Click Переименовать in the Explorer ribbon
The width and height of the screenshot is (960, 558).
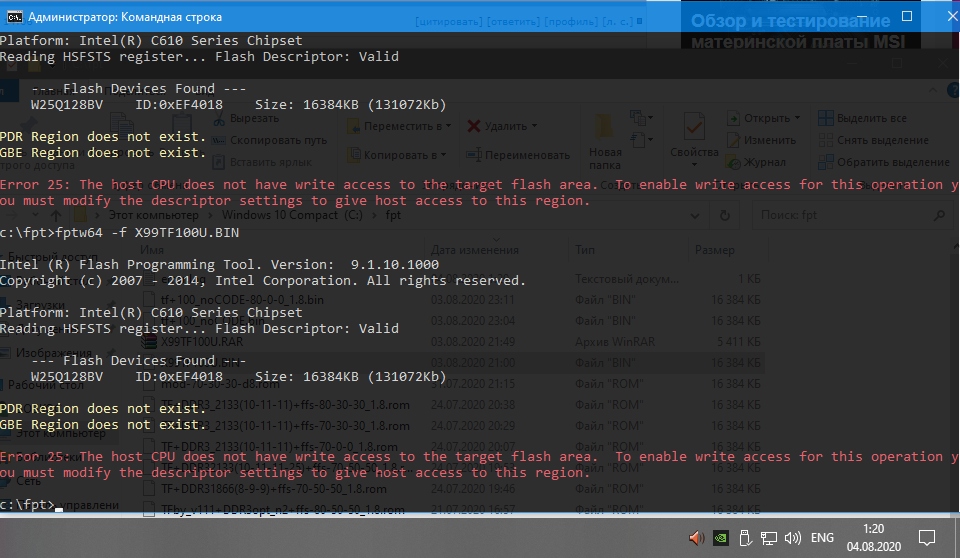coord(518,155)
